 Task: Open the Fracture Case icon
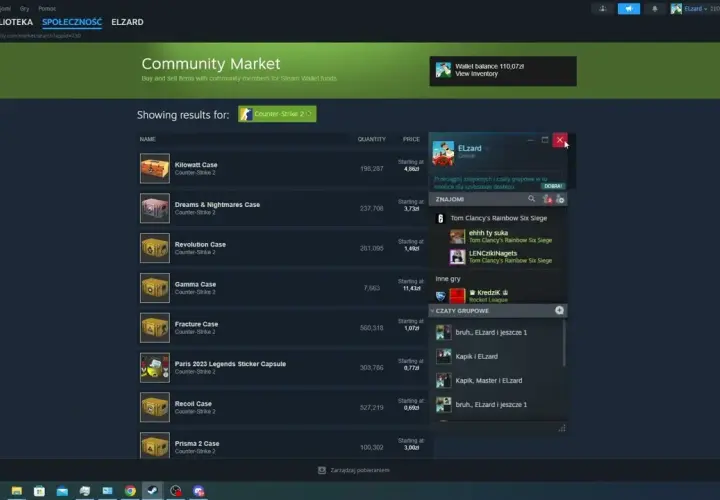(x=155, y=328)
